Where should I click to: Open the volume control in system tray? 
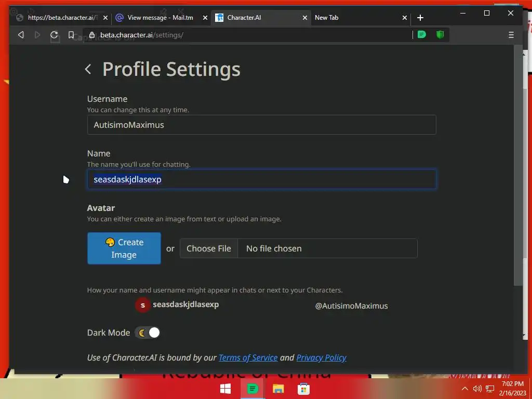tap(477, 389)
